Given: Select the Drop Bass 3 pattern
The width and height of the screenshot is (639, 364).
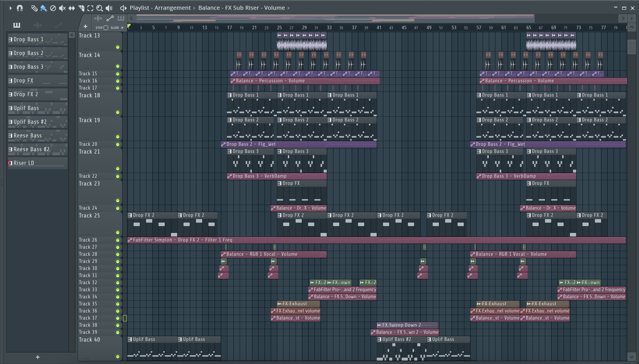Looking at the screenshot, I should click(37, 67).
